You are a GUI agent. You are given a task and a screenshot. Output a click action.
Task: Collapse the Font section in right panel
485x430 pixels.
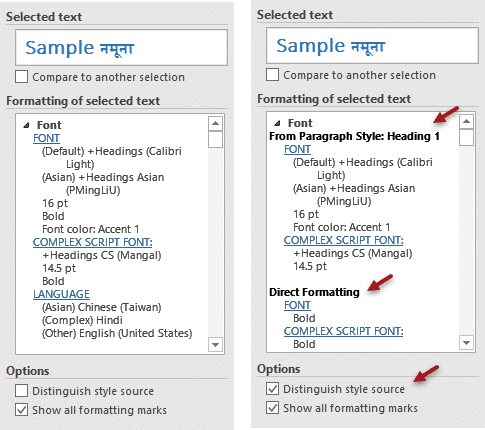tap(277, 123)
